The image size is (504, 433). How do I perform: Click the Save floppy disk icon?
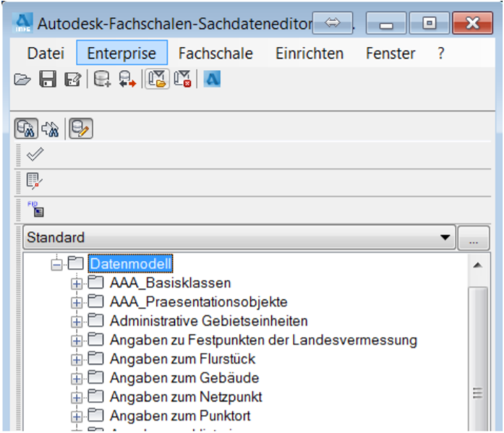48,79
